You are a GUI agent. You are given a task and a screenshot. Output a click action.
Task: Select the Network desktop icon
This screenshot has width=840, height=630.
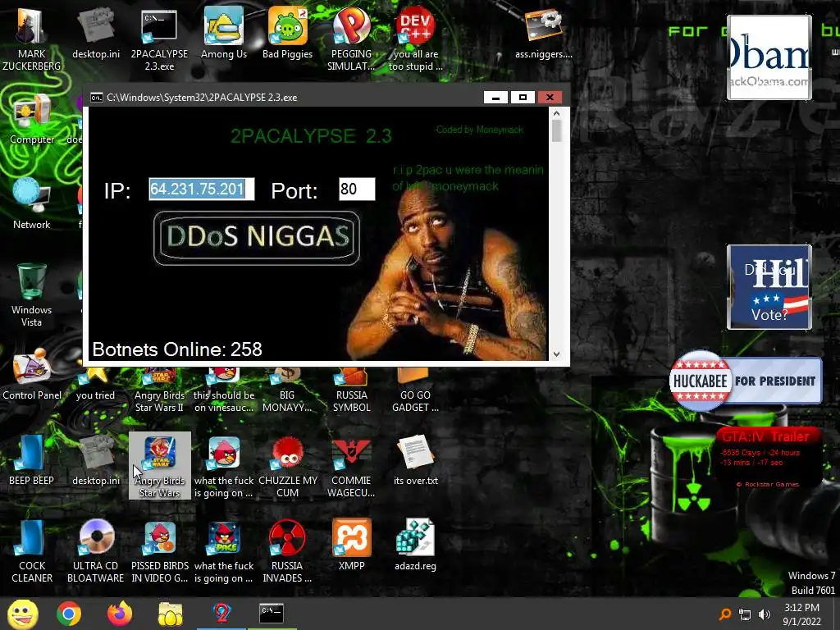tap(32, 204)
